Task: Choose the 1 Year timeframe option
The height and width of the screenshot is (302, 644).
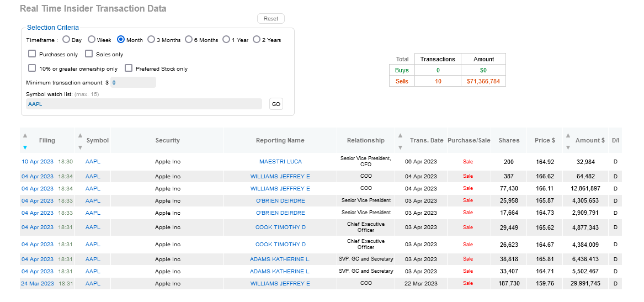Action: click(226, 39)
